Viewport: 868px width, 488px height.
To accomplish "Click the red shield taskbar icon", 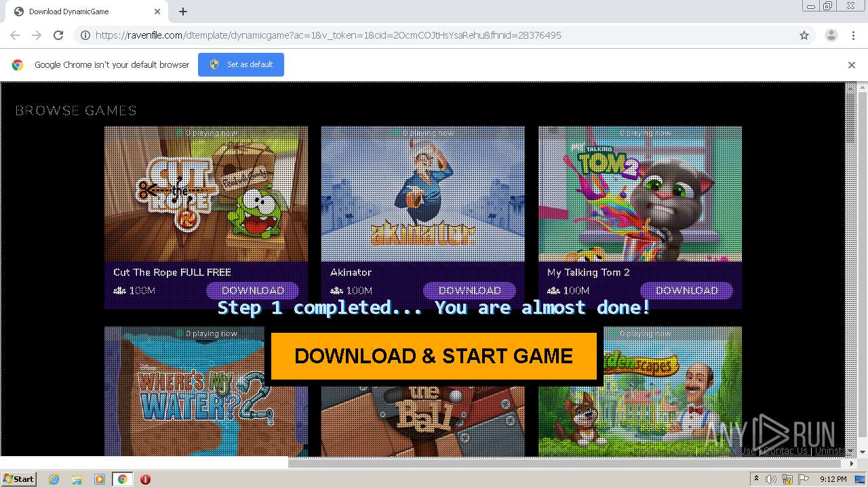I will click(145, 479).
